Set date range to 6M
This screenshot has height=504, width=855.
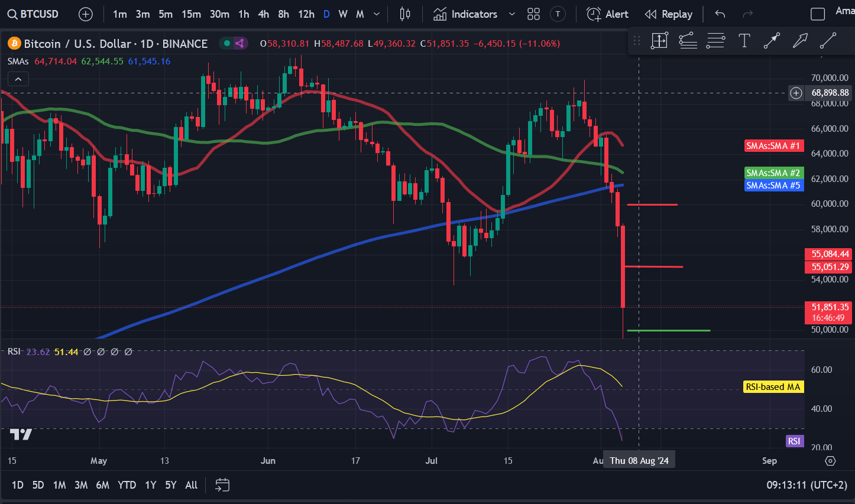(103, 485)
